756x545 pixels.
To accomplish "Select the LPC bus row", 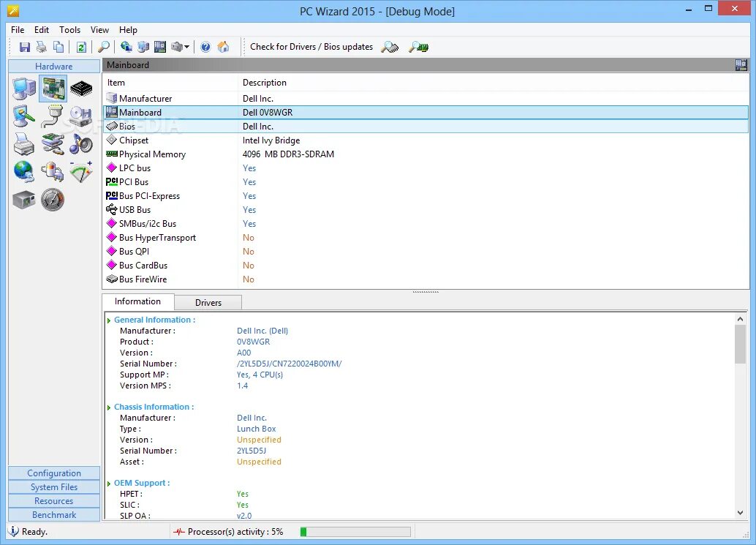I will pyautogui.click(x=426, y=168).
